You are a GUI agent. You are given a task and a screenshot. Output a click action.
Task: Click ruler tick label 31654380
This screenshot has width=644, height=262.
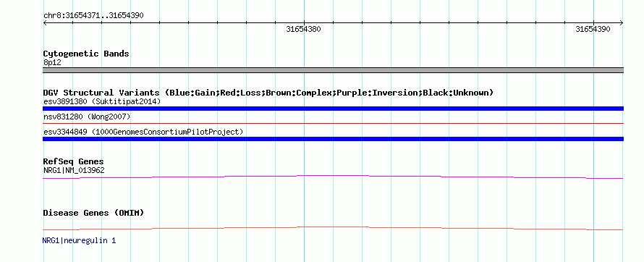pos(303,29)
